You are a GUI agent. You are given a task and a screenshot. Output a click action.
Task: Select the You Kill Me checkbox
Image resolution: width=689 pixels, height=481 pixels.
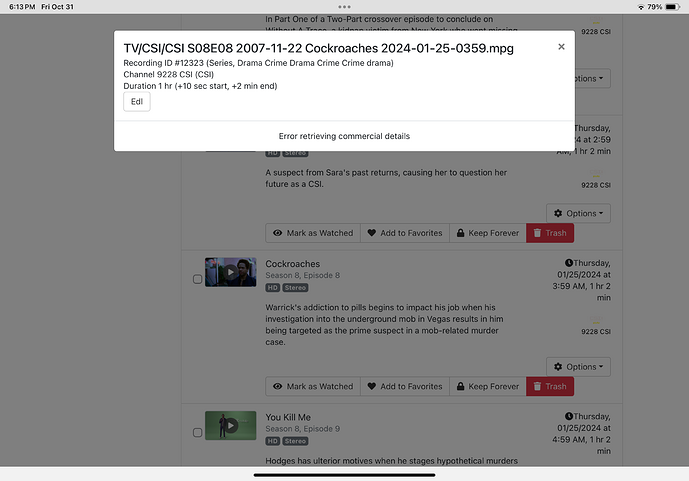tap(197, 432)
